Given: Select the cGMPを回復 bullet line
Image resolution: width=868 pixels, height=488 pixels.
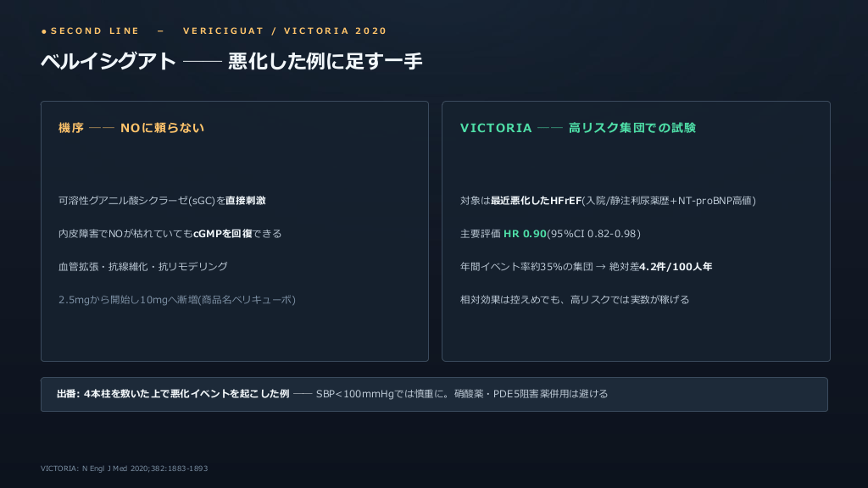Looking at the screenshot, I should coord(170,234).
